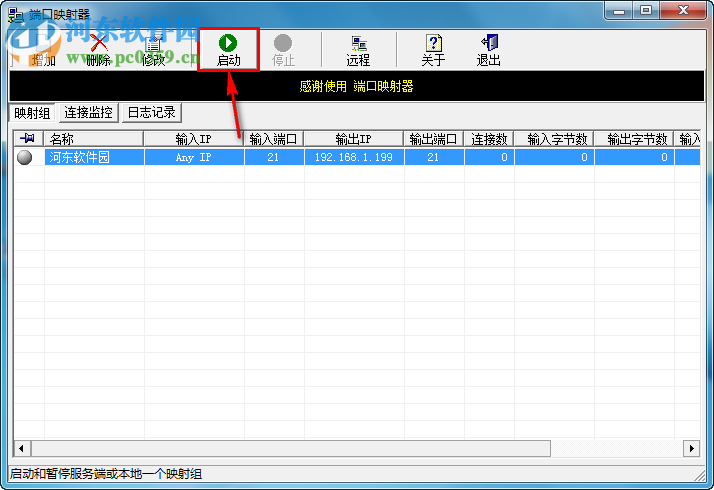
Task: Click the 修改 (Modify) toolbar icon
Action: [x=153, y=45]
